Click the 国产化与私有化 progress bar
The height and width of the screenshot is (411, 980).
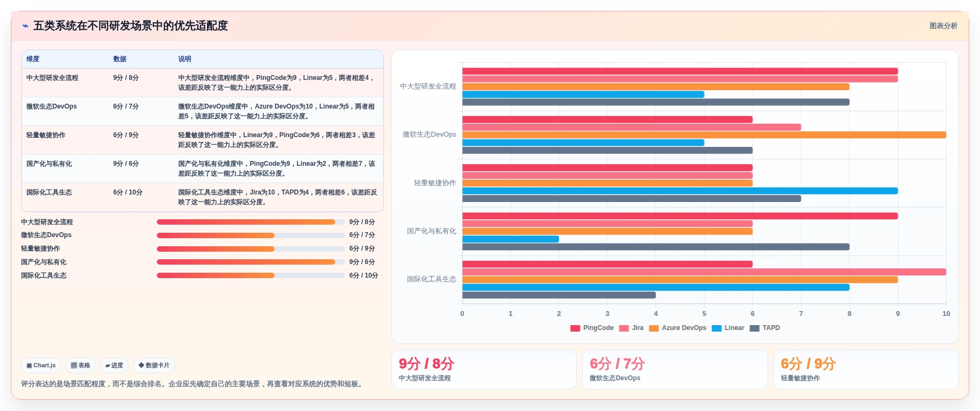(x=250, y=262)
